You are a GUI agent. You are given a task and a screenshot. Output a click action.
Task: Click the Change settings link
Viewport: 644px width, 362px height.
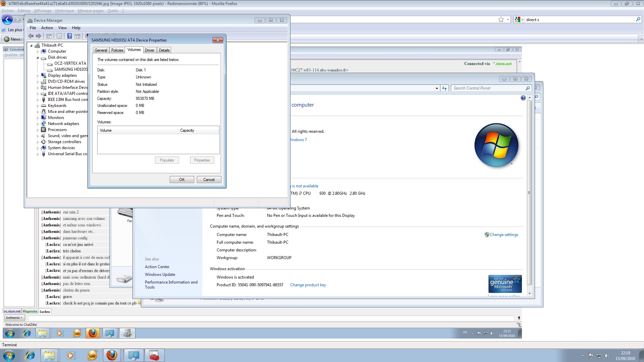pyautogui.click(x=504, y=235)
